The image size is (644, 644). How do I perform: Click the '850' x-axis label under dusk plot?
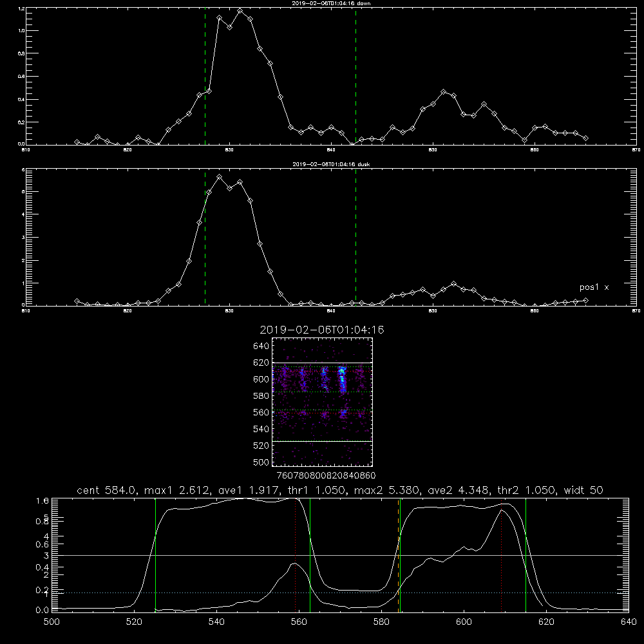click(433, 311)
